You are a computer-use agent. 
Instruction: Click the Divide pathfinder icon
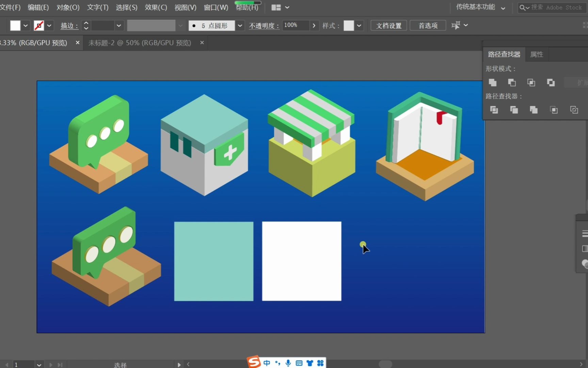click(x=494, y=110)
